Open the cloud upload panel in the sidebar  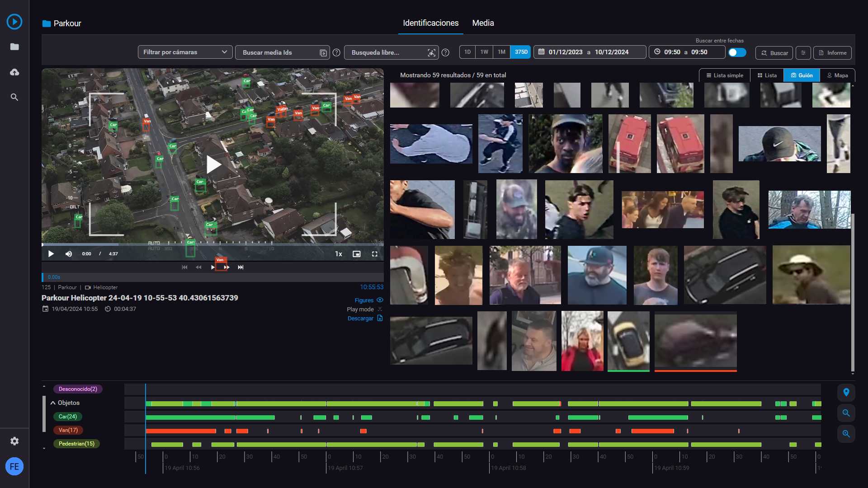14,72
